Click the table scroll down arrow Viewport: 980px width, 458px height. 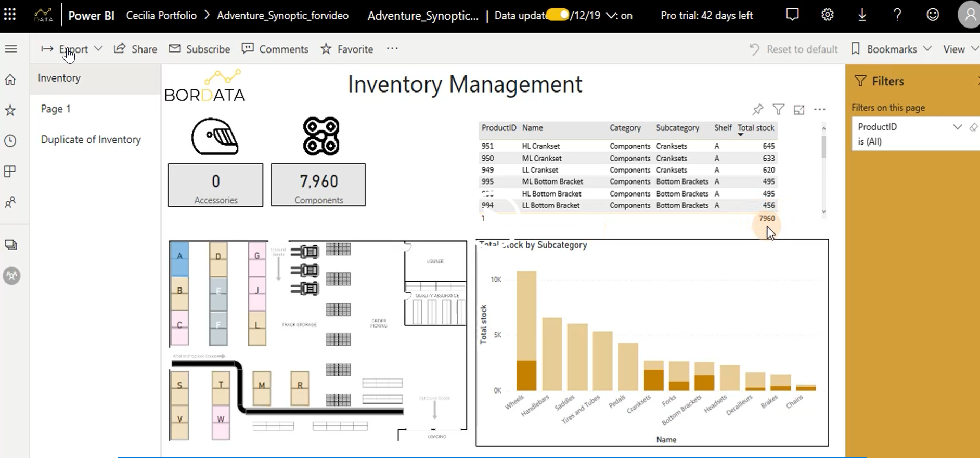coord(823,211)
